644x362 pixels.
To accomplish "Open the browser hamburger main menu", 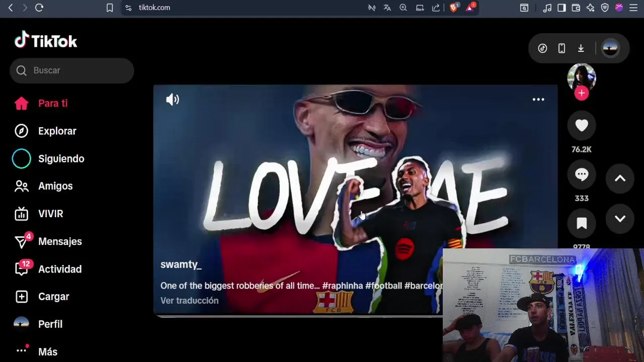I will [633, 8].
